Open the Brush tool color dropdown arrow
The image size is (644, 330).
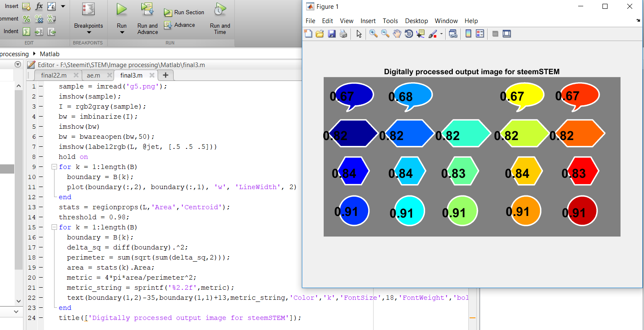pyautogui.click(x=441, y=34)
